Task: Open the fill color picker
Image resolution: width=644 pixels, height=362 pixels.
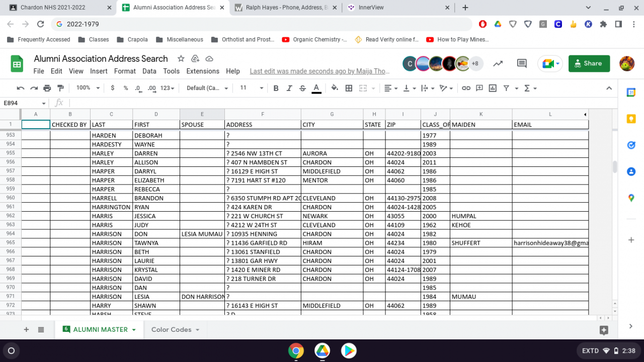Action: pyautogui.click(x=335, y=88)
